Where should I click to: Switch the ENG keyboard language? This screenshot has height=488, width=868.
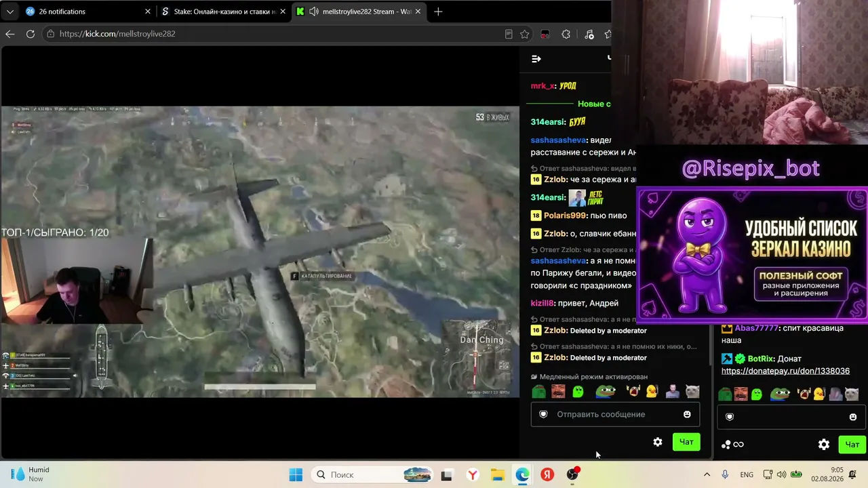[746, 475]
